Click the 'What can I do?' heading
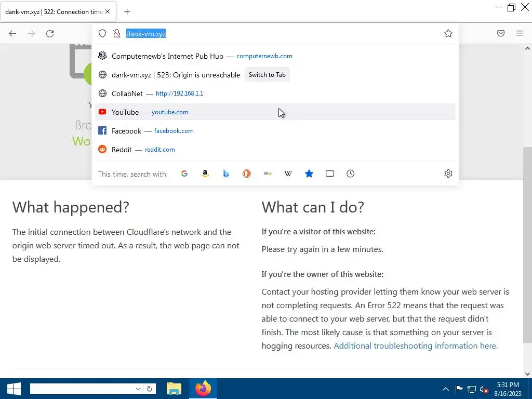Image resolution: width=532 pixels, height=399 pixels. [313, 207]
